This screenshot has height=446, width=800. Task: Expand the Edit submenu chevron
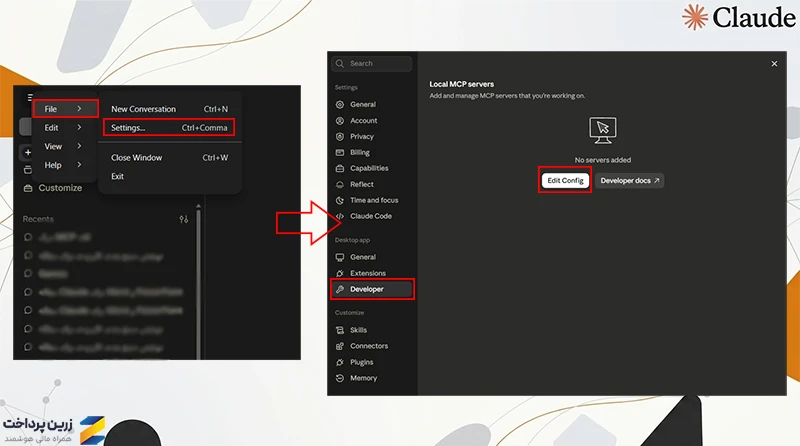click(79, 128)
